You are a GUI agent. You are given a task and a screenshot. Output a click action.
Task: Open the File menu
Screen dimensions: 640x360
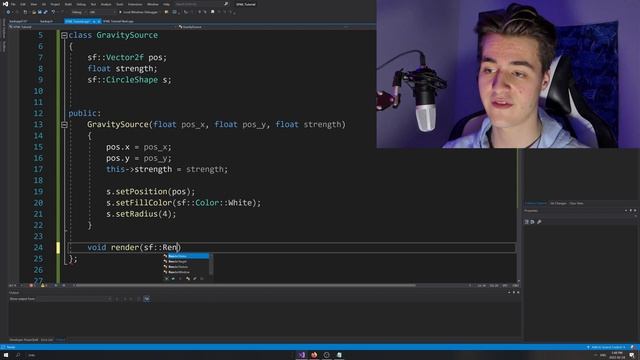13,4
